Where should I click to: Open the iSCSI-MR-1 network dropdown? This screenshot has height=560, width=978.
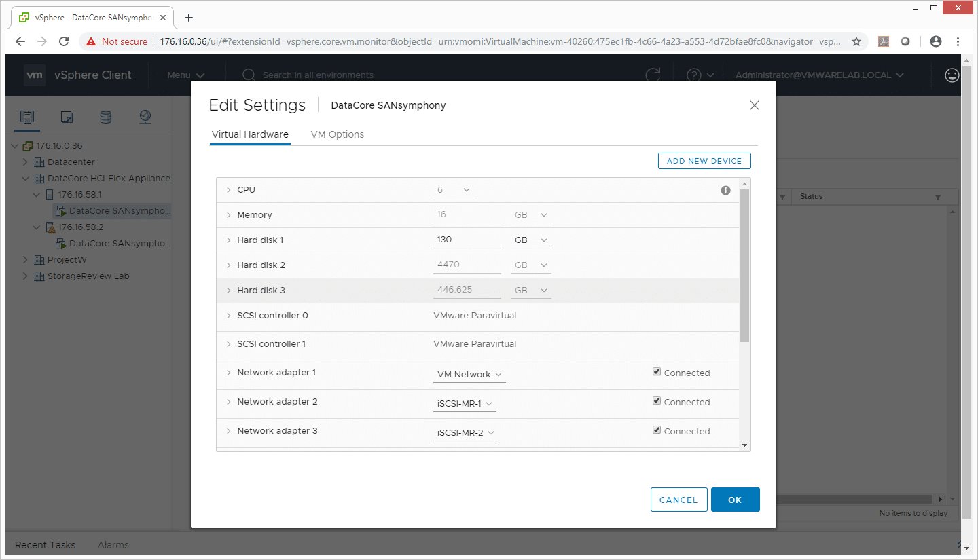point(465,404)
